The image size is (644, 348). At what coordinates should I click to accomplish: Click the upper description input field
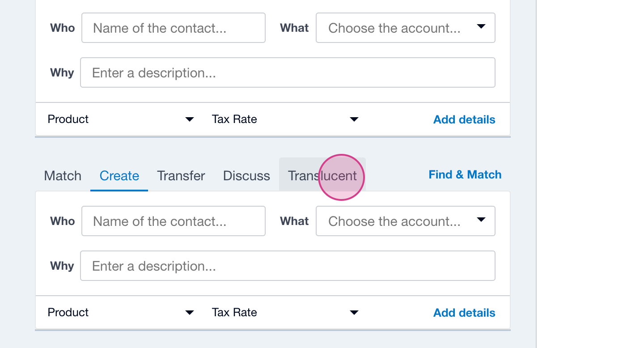point(288,73)
